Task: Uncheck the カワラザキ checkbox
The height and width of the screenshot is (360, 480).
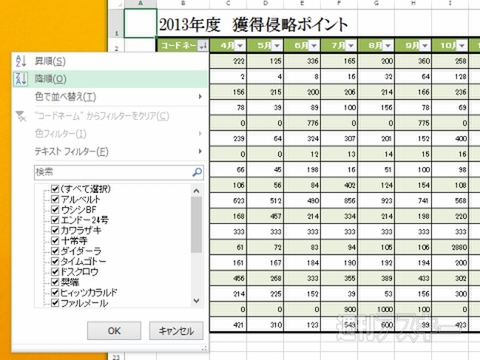Action: [55, 230]
